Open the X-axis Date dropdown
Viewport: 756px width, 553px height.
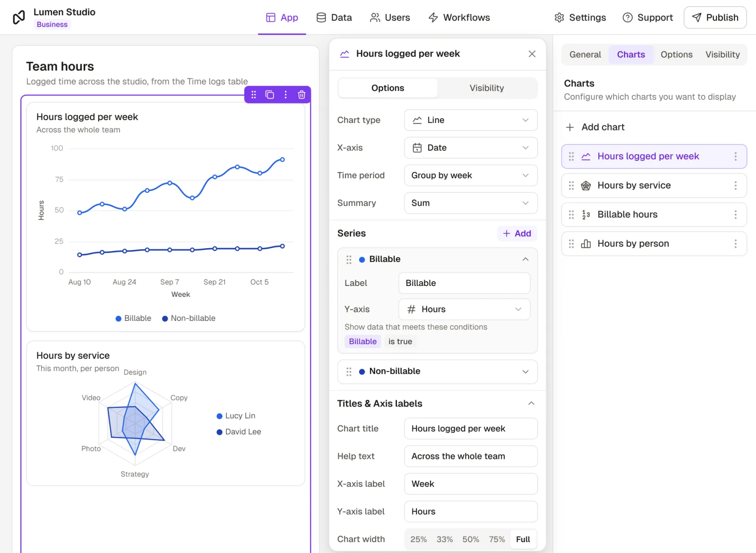point(471,148)
